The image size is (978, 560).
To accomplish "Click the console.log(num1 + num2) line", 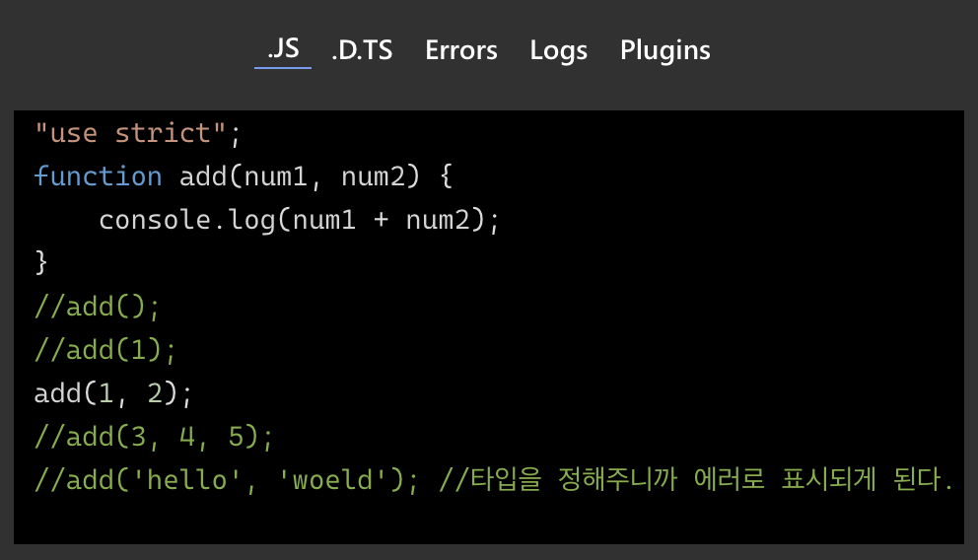I will (x=300, y=220).
